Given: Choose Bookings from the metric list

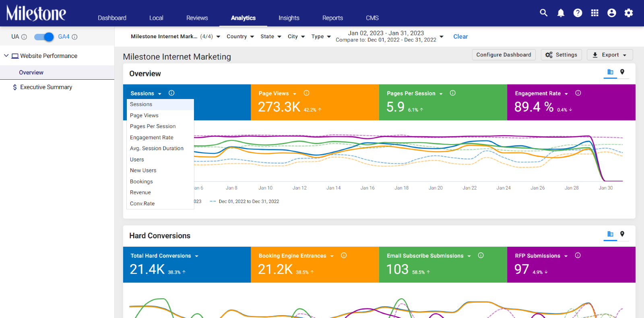Looking at the screenshot, I should [160, 182].
